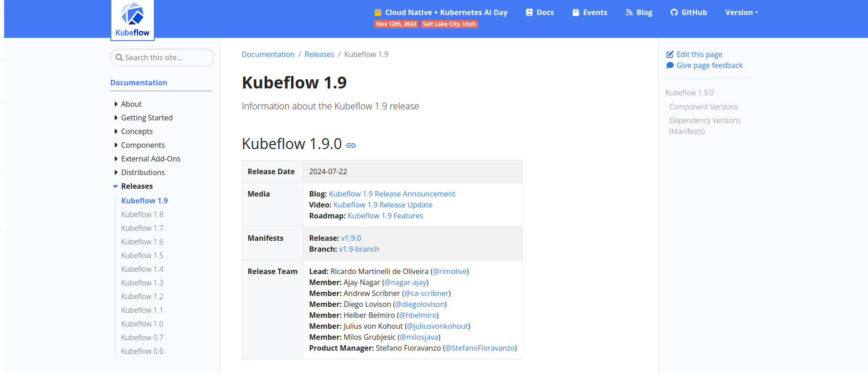Open the @hbelmiro profile link

[418, 315]
